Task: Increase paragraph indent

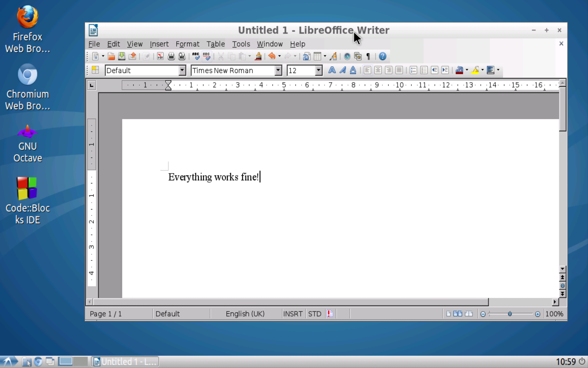Action: (x=445, y=70)
